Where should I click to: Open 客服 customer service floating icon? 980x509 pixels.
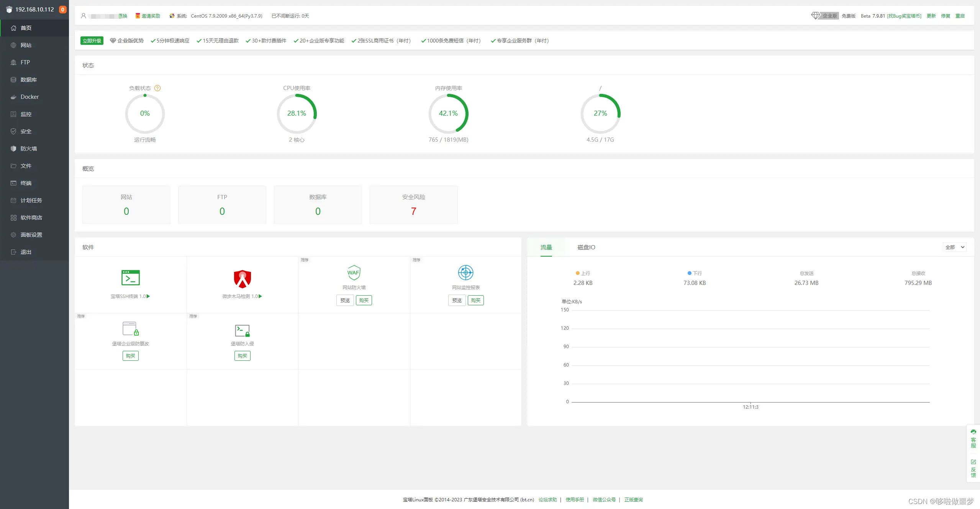(973, 439)
